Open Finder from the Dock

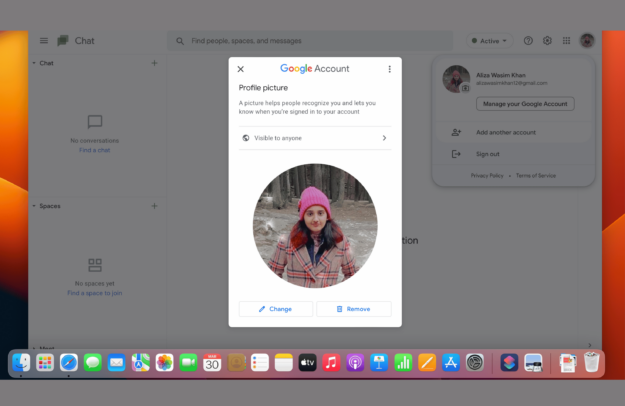click(21, 363)
